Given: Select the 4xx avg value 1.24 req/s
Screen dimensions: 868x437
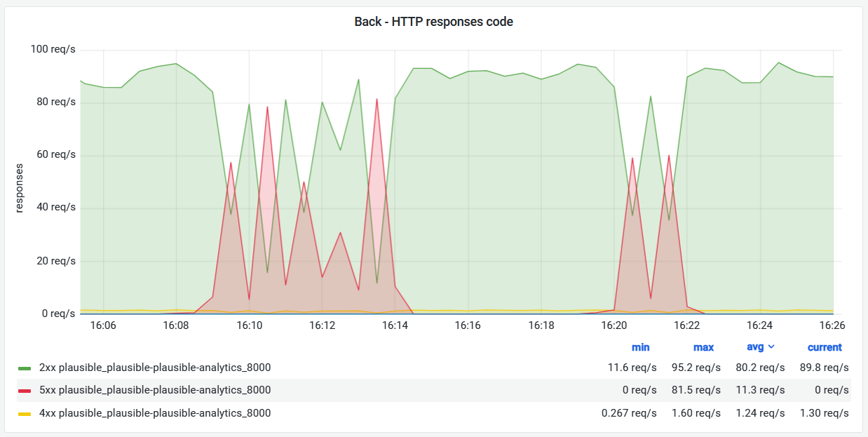Looking at the screenshot, I should [x=760, y=413].
